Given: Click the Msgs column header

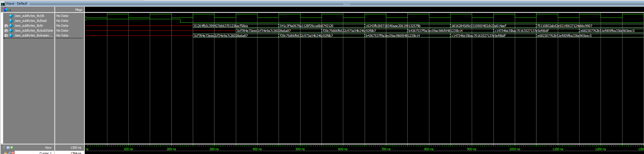Looking at the screenshot, I should click(79, 10).
